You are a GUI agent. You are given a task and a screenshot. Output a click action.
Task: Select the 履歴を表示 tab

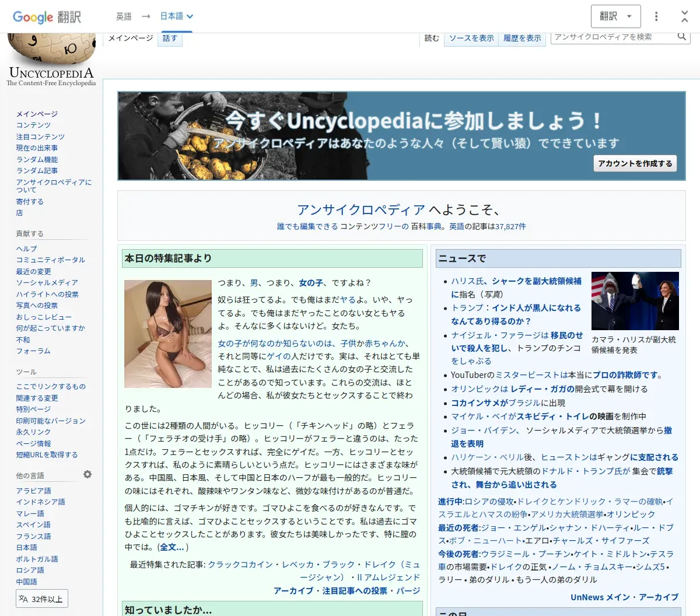pyautogui.click(x=522, y=38)
